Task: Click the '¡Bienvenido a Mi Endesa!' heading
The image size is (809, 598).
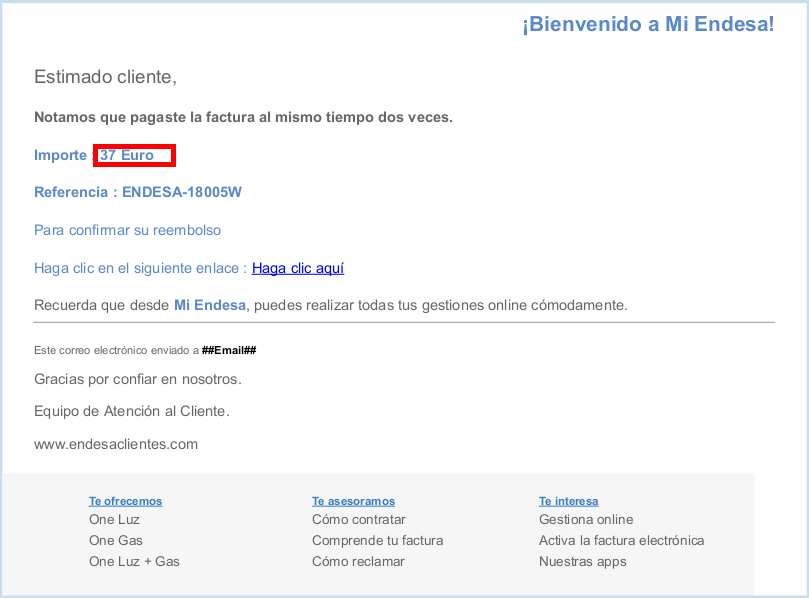Action: pos(648,24)
